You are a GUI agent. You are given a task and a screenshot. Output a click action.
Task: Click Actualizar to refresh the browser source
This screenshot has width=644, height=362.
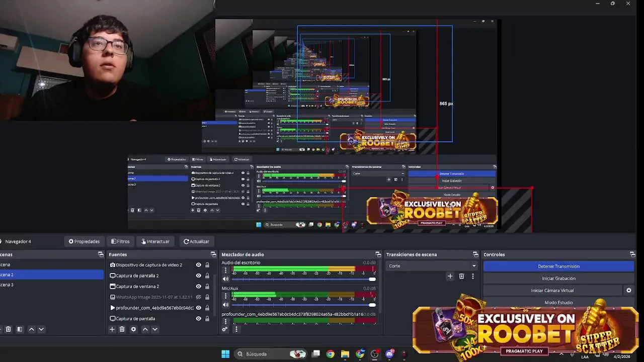point(196,241)
